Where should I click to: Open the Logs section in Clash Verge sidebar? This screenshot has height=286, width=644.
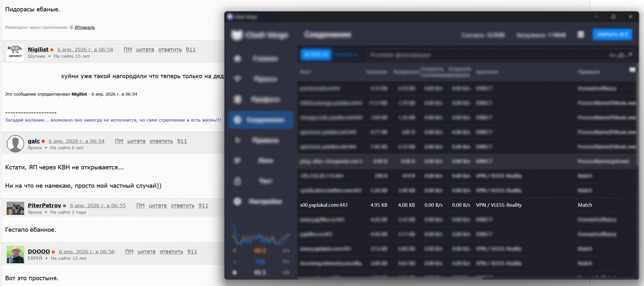pos(261,161)
